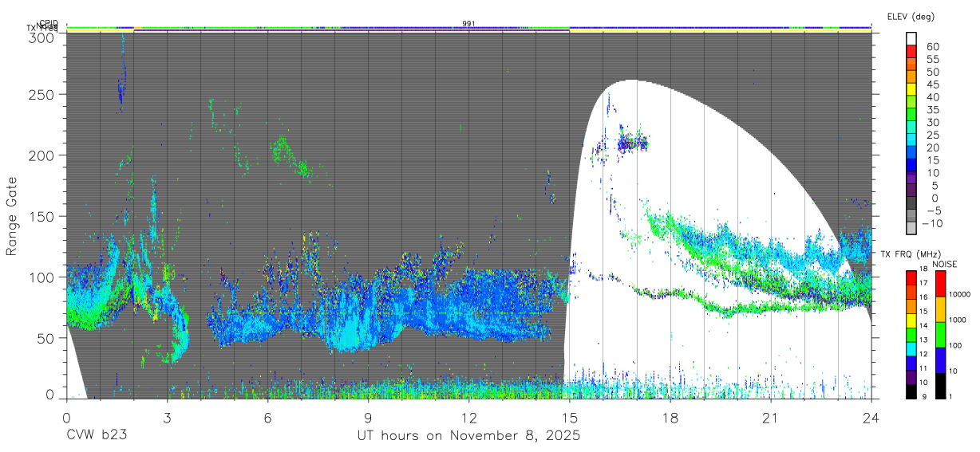Click the ELEV (deg) legend title
The width and height of the screenshot is (980, 452).
coord(911,17)
